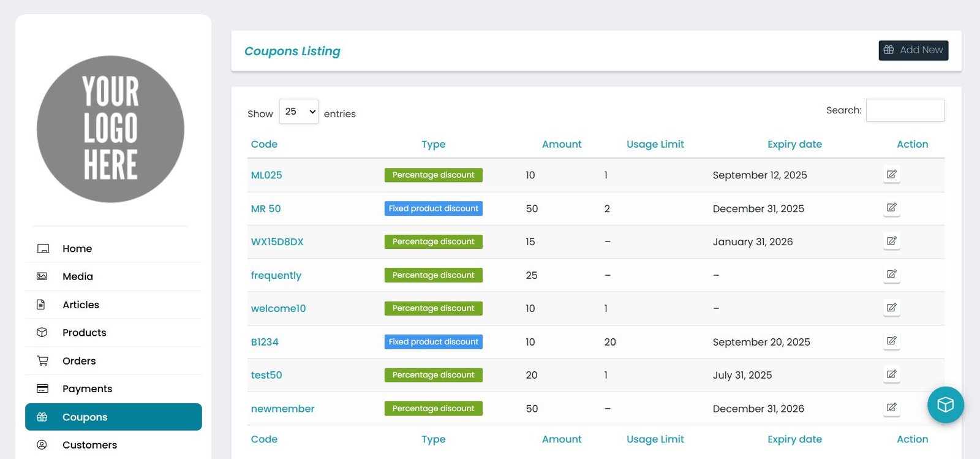
Task: Click into the Search input field
Action: coord(905,110)
